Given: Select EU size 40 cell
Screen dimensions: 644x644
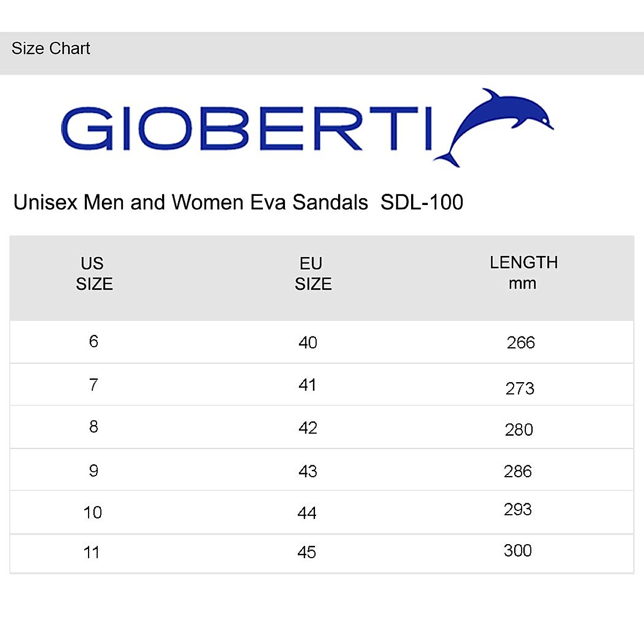Looking at the screenshot, I should click(x=308, y=342).
